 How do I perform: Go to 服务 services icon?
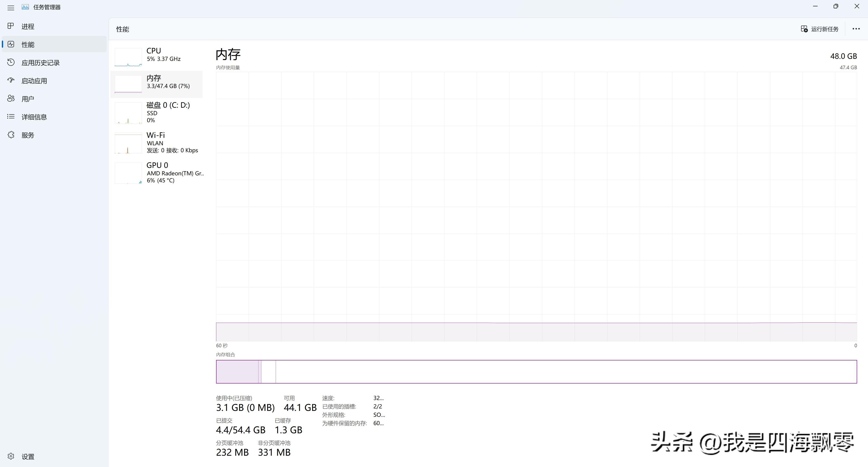[11, 135]
